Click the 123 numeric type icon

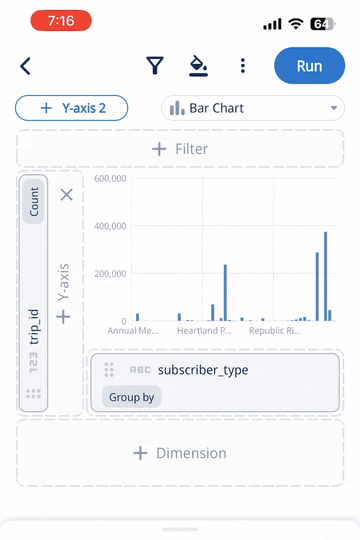coord(33,362)
